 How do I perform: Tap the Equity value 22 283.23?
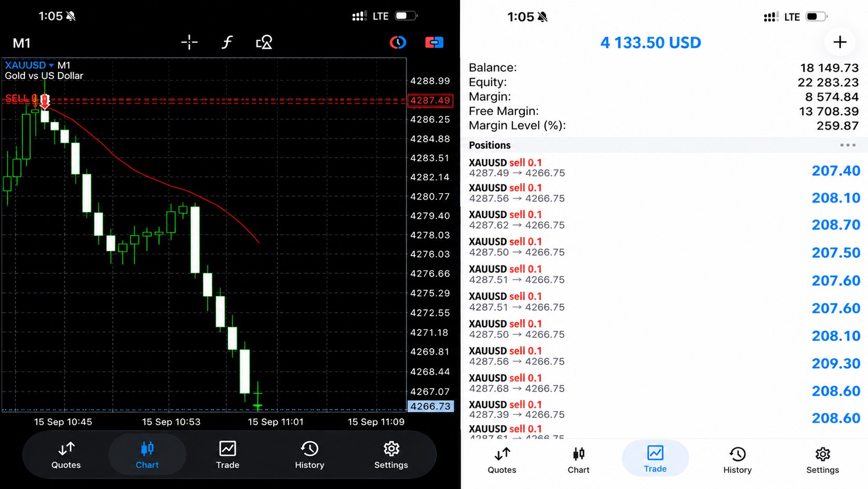pyautogui.click(x=828, y=82)
